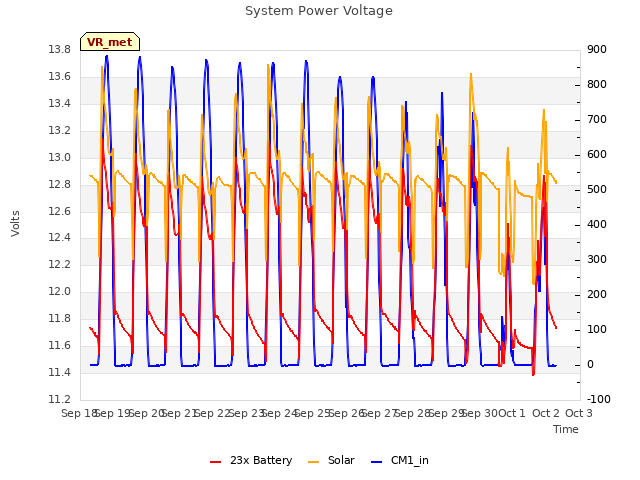Click the 600 right axis tick label

(597, 155)
